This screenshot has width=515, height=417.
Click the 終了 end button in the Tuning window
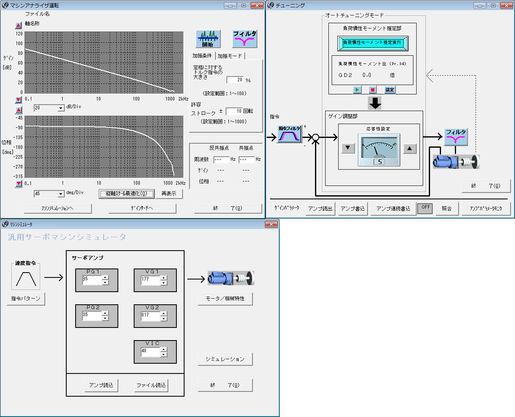pyautogui.click(x=486, y=186)
